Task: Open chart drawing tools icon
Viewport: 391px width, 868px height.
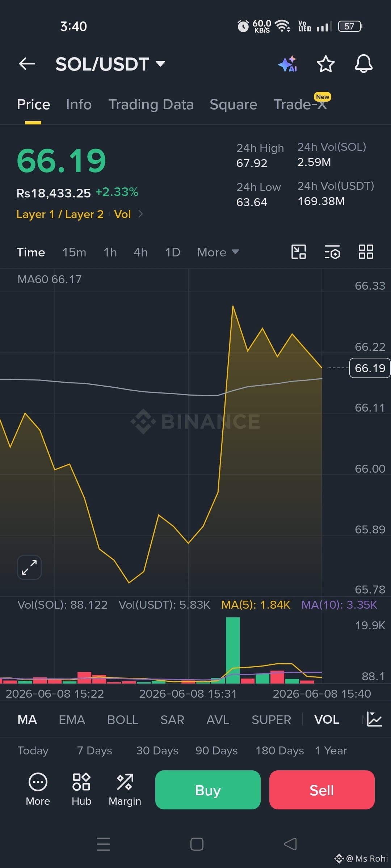Action: click(299, 252)
